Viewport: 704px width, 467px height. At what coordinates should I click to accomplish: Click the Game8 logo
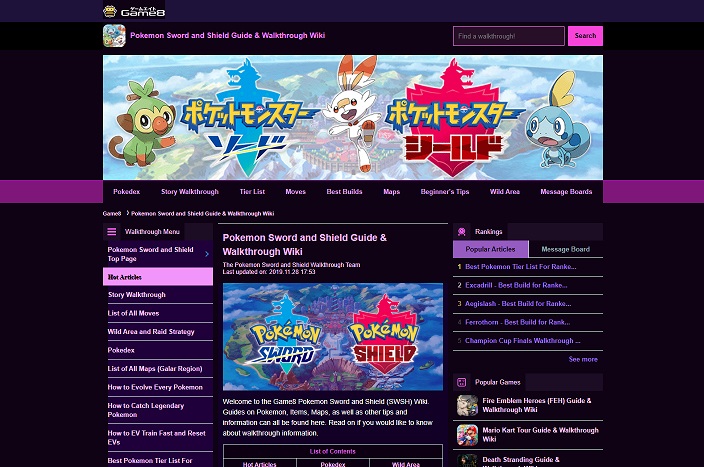pyautogui.click(x=134, y=11)
